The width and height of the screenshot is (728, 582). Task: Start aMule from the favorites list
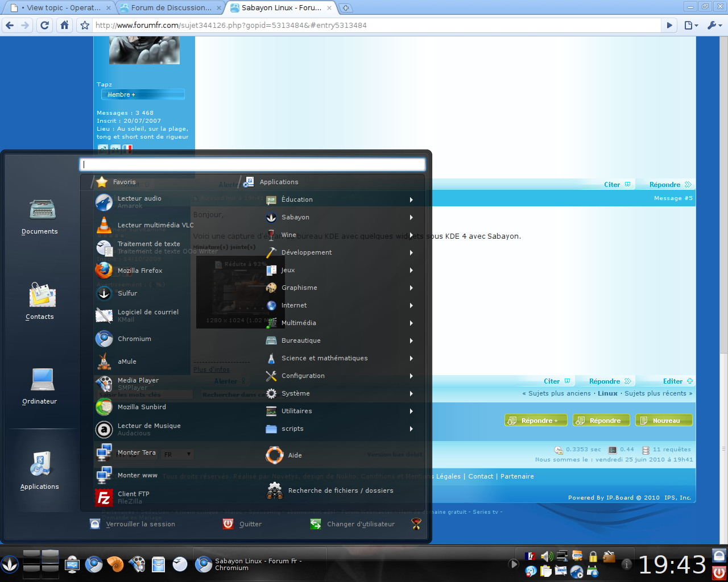pos(126,361)
